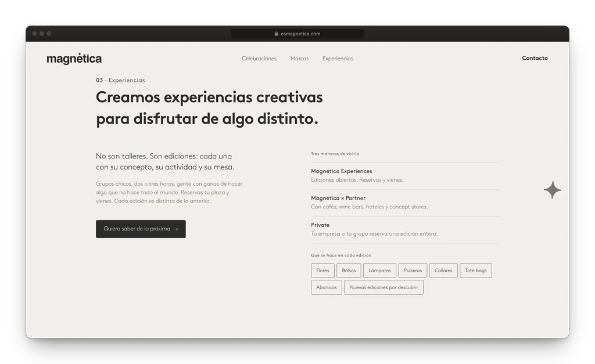Open the Private row

click(x=405, y=229)
